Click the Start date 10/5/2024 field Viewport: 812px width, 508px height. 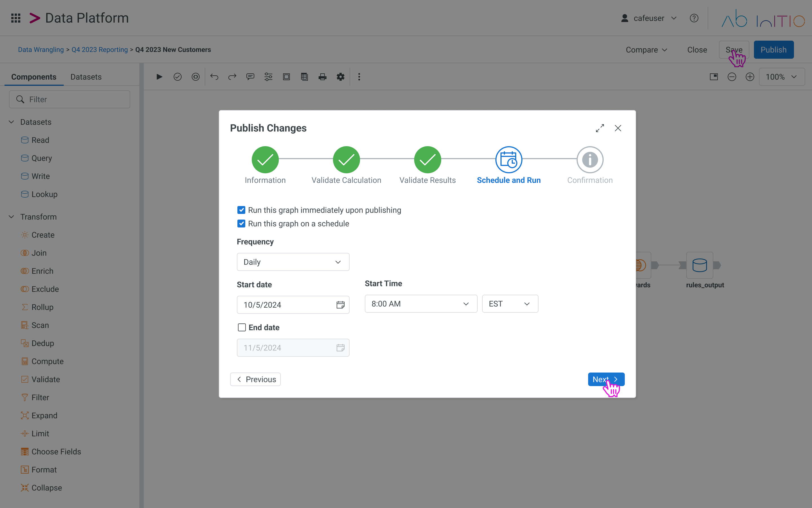[x=293, y=305]
